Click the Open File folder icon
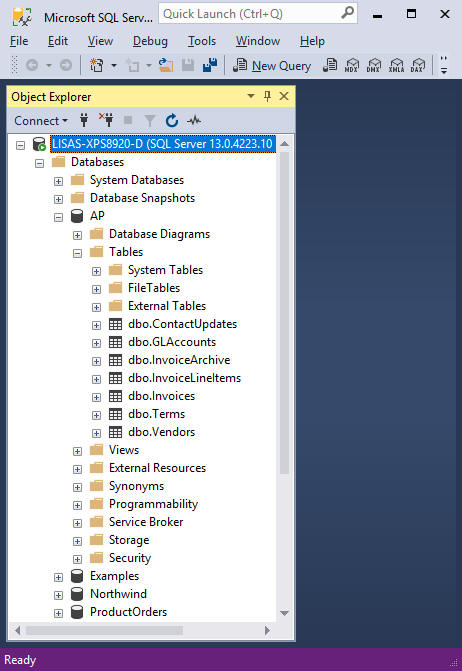 166,65
